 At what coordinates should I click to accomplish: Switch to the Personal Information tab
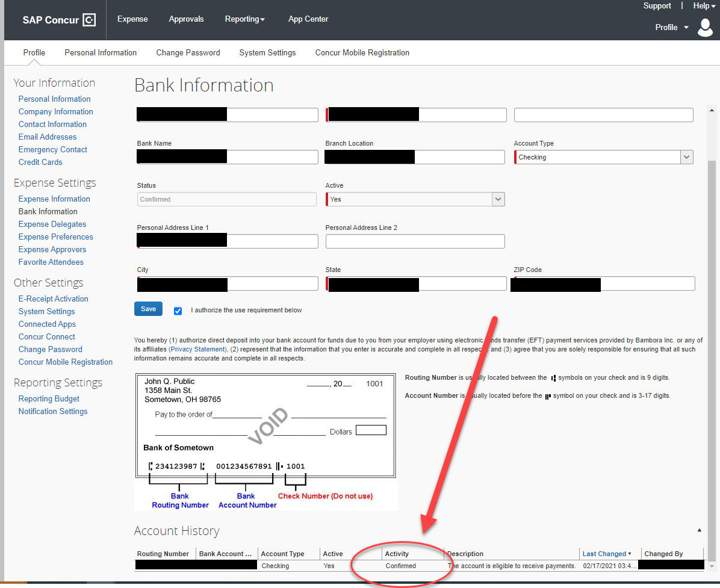[x=100, y=53]
